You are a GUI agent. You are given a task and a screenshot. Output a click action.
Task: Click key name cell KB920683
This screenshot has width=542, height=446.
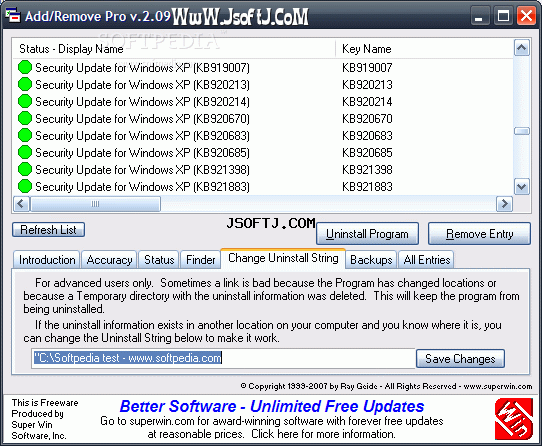[367, 135]
